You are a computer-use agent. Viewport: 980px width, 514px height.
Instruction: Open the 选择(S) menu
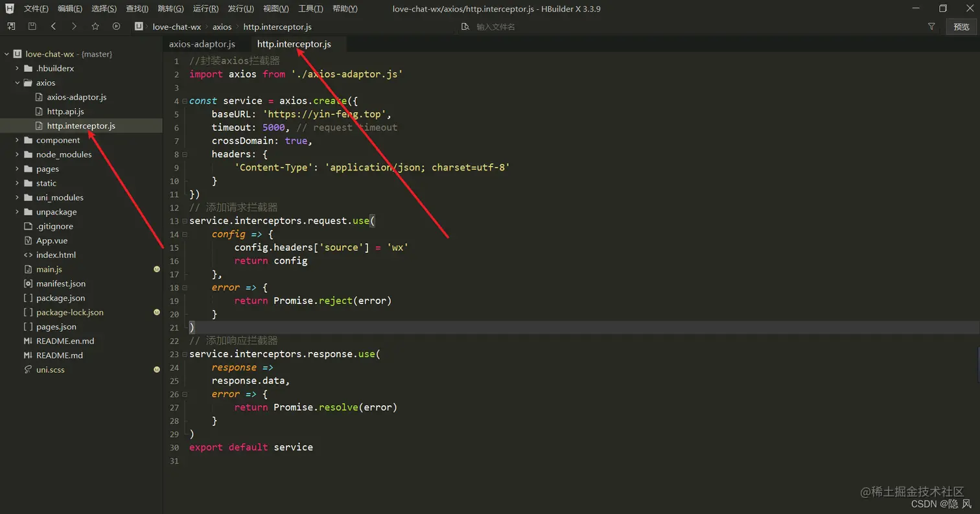(104, 8)
